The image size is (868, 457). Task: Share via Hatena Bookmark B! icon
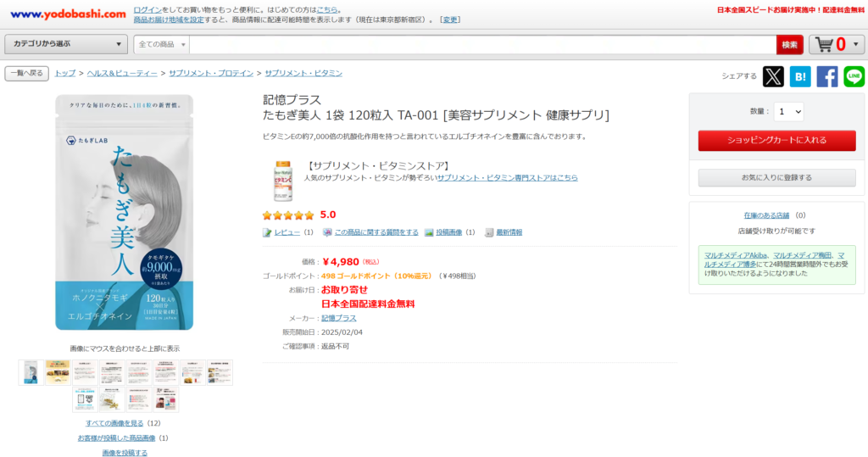point(800,76)
